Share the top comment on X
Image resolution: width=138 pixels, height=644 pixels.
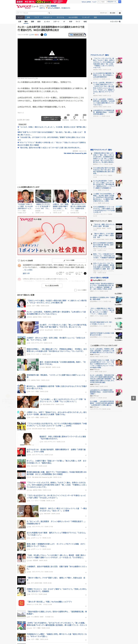85,273
